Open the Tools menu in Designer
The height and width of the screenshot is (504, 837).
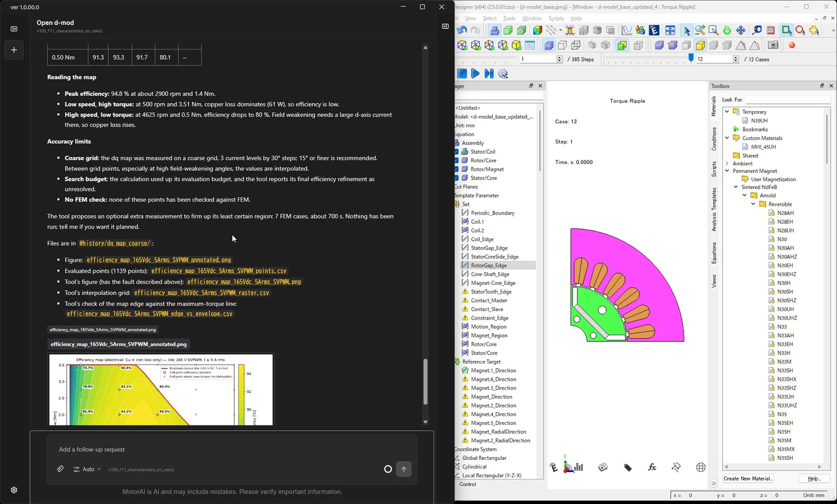pos(509,19)
